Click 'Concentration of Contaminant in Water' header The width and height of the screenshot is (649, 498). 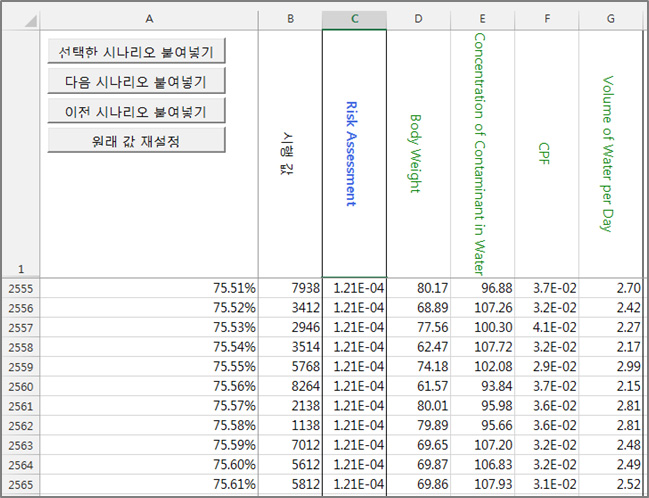[483, 153]
